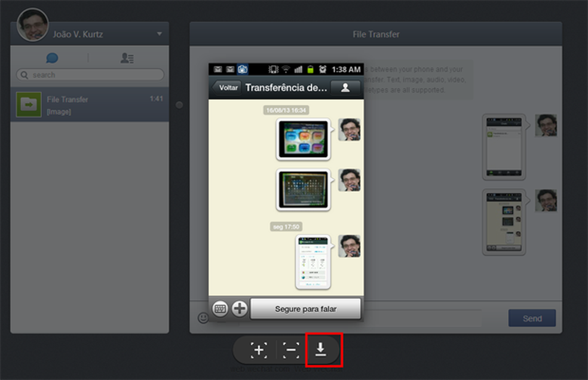Select the File Transfer header title
Image resolution: width=588 pixels, height=380 pixels.
click(375, 34)
